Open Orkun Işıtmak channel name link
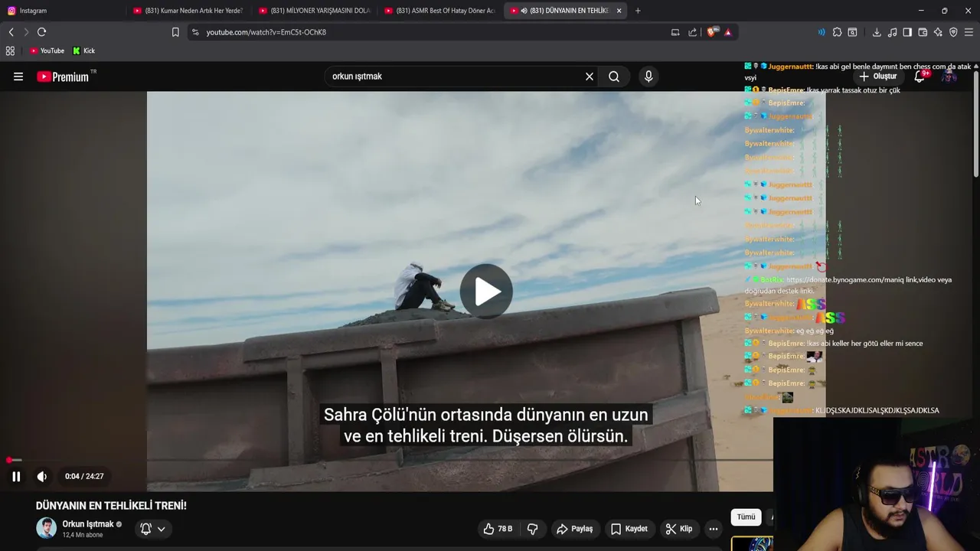The width and height of the screenshot is (980, 551). click(x=88, y=524)
